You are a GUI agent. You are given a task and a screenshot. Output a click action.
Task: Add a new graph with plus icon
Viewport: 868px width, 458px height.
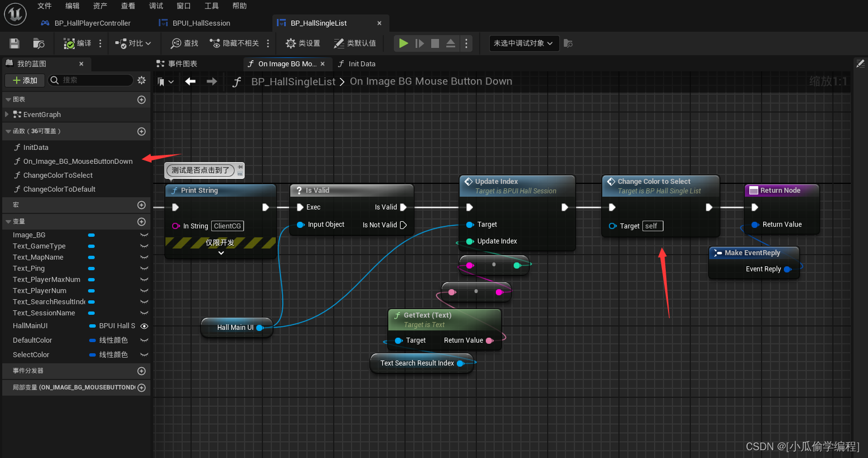coord(142,100)
